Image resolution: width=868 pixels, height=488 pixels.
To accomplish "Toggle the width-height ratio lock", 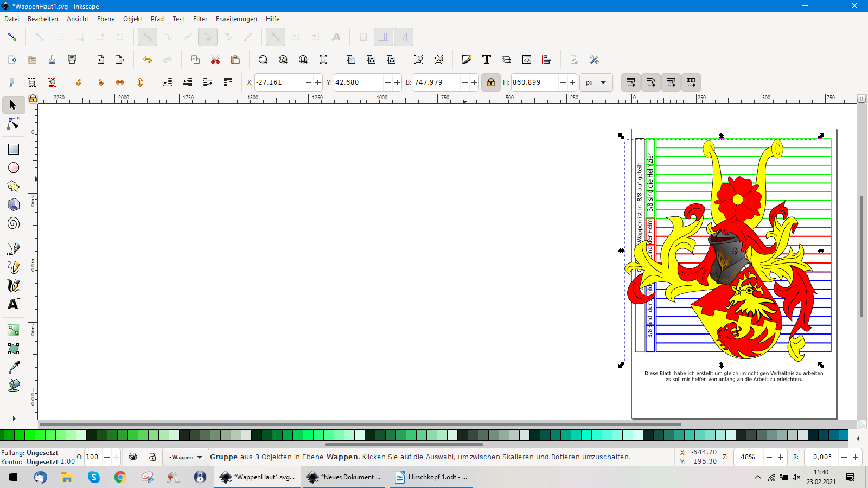I will pyautogui.click(x=490, y=82).
